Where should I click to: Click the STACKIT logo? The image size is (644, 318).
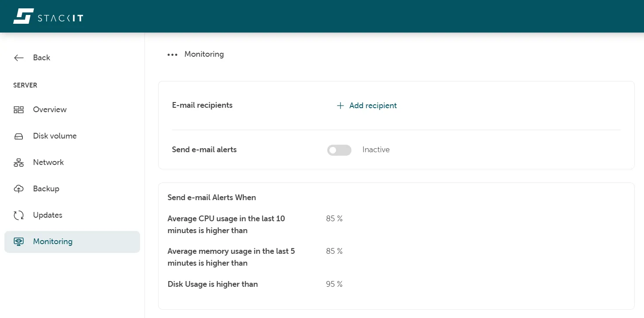pyautogui.click(x=48, y=16)
